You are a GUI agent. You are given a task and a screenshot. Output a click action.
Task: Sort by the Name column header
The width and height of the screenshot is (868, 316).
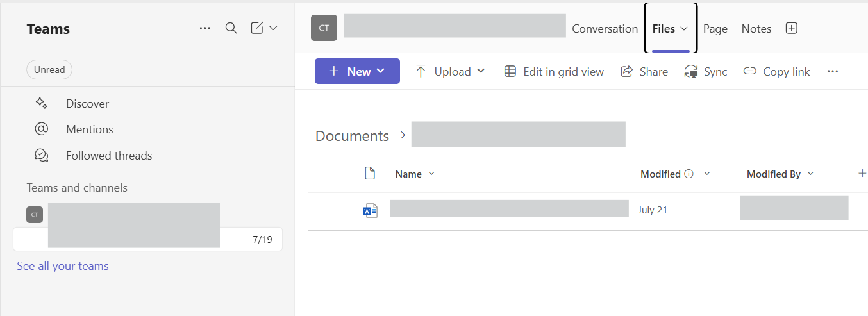point(408,174)
